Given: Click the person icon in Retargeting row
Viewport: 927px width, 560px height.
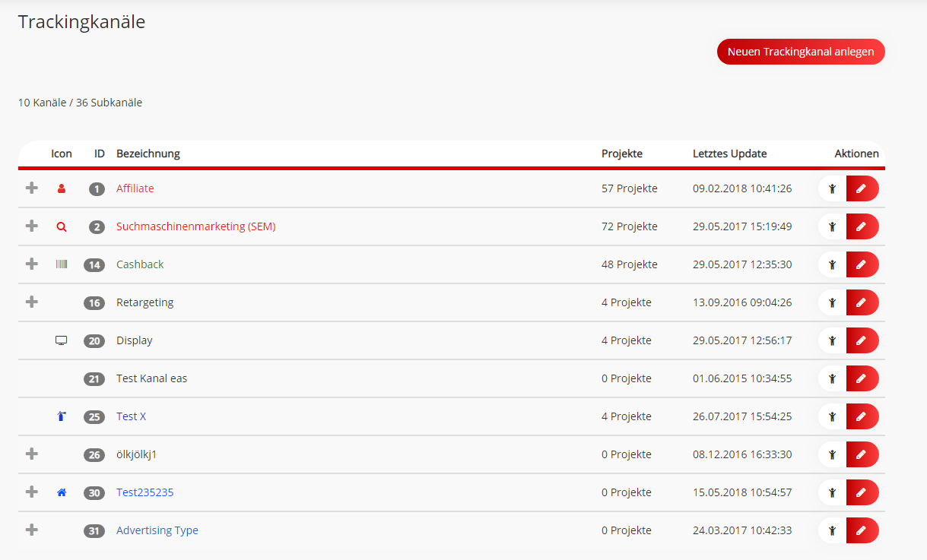Looking at the screenshot, I should pos(832,302).
